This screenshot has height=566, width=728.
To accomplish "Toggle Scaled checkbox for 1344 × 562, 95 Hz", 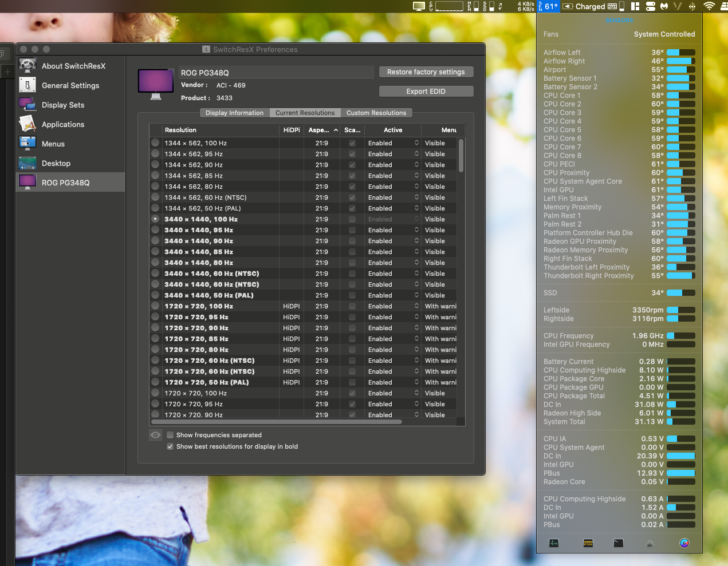I will 352,154.
